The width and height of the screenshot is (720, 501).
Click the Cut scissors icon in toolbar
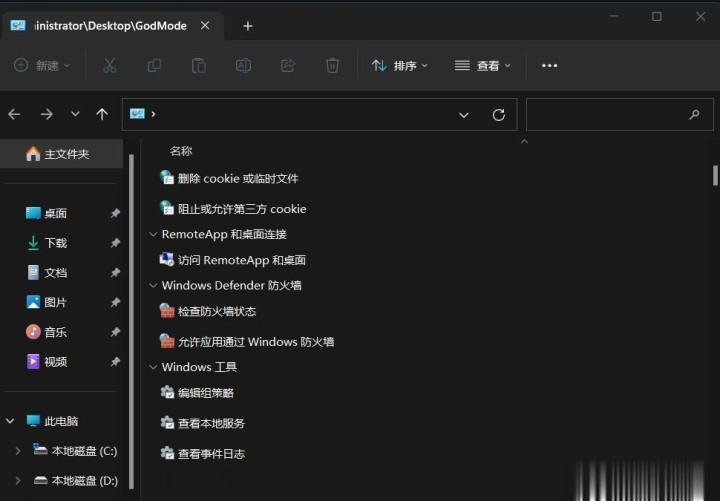point(110,65)
